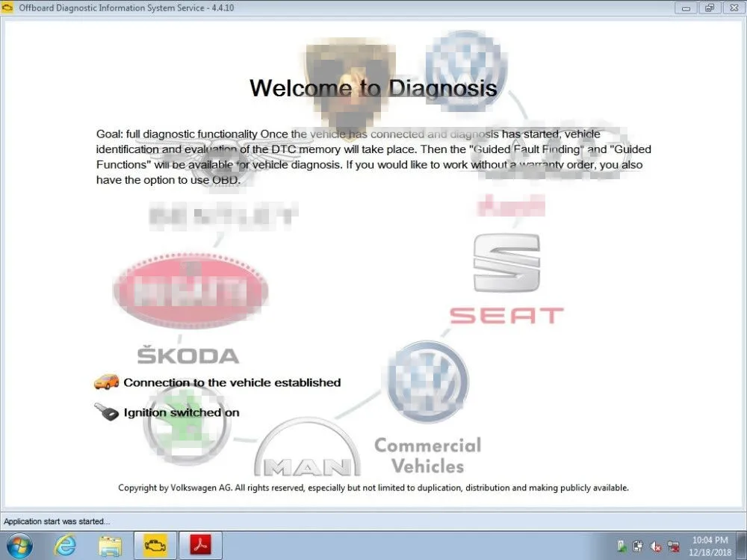Select the ODIS engine icon in taskbar

155,546
